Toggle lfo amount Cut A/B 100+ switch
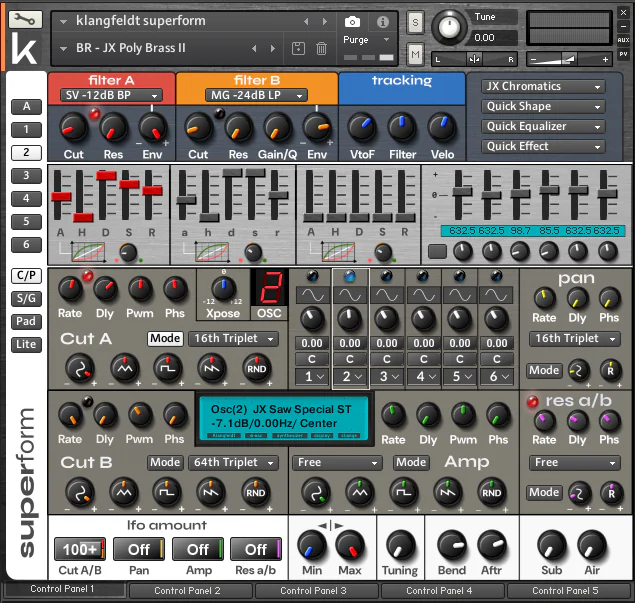The width and height of the screenshot is (635, 603). pyautogui.click(x=80, y=549)
